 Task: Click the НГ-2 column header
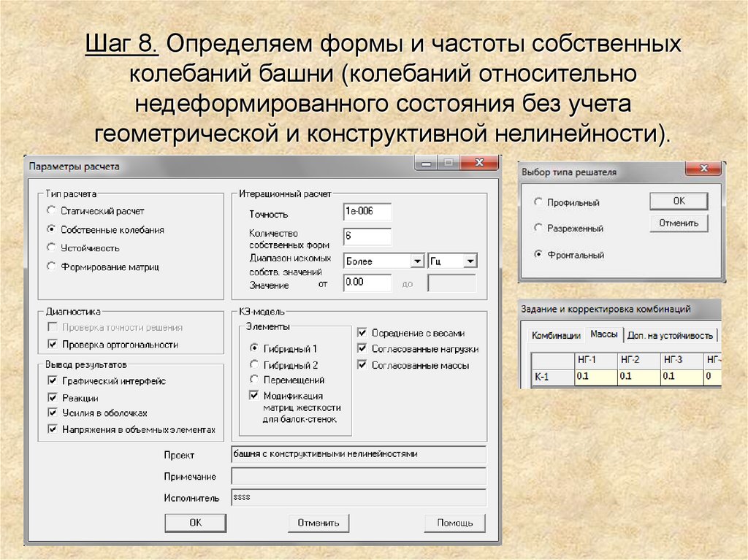point(638,360)
